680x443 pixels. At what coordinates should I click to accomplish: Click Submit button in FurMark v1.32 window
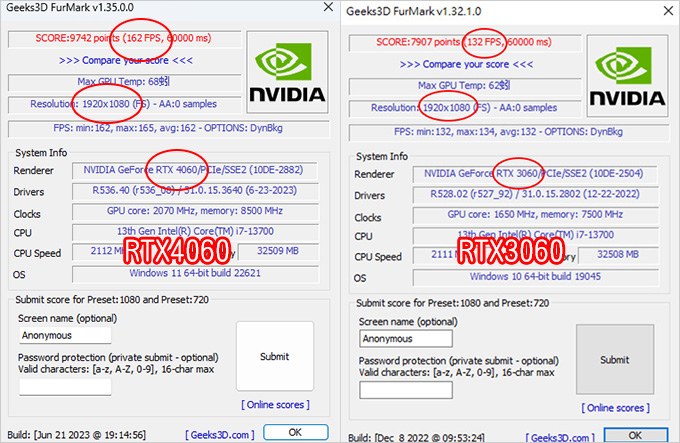615,360
